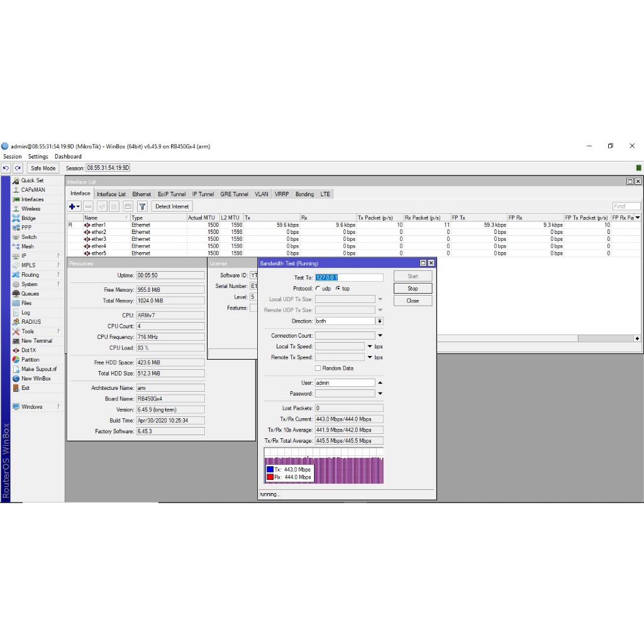Enable the Random Data checkbox

coord(318,369)
